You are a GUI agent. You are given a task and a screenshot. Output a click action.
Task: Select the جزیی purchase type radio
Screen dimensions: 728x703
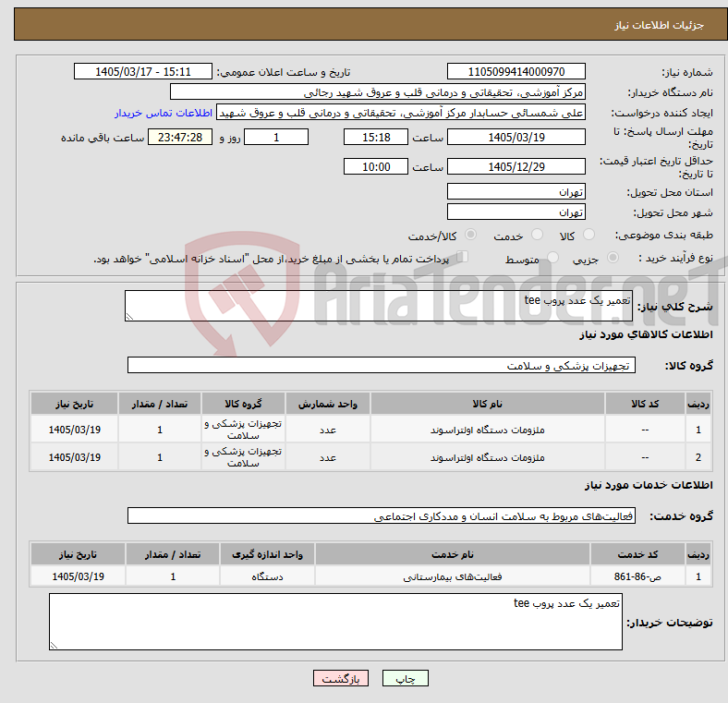click(613, 257)
